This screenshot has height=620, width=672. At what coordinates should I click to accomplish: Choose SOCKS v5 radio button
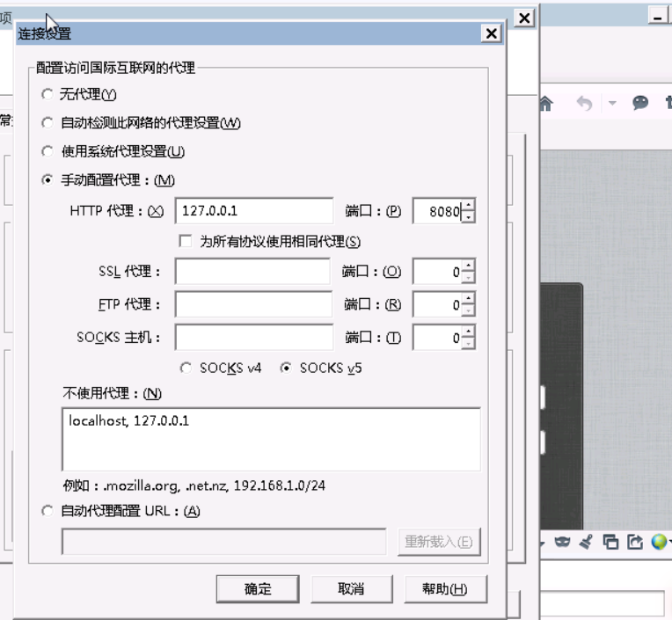(286, 368)
